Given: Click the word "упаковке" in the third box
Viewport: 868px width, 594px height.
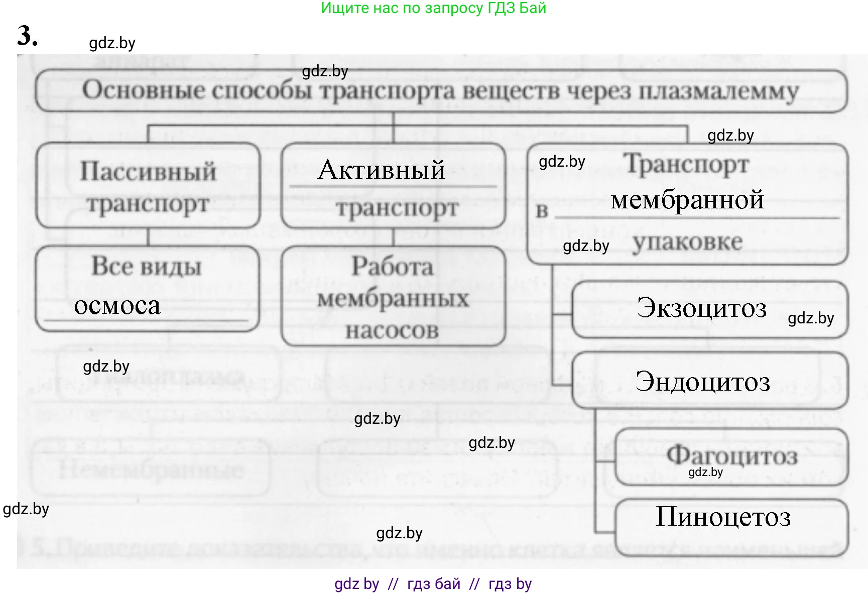Looking at the screenshot, I should click(x=687, y=242).
